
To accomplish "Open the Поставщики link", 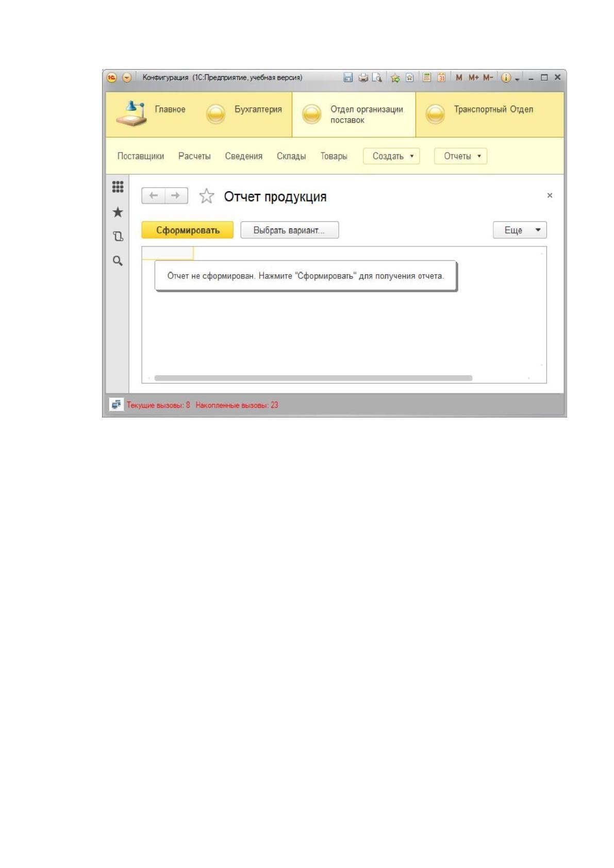I will 141,156.
